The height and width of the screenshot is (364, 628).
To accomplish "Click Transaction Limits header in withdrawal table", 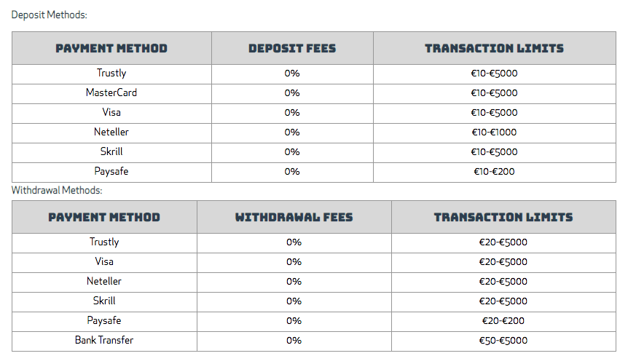I will tap(503, 217).
